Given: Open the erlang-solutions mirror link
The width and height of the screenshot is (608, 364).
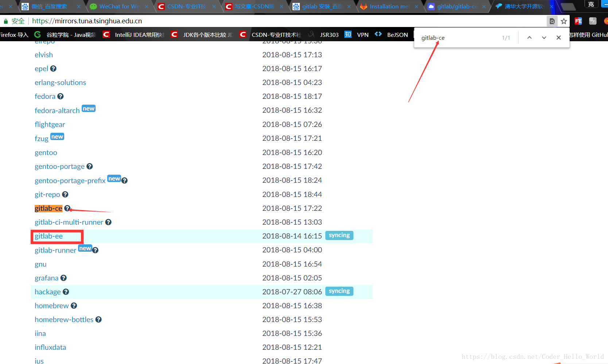Looking at the screenshot, I should pos(60,82).
